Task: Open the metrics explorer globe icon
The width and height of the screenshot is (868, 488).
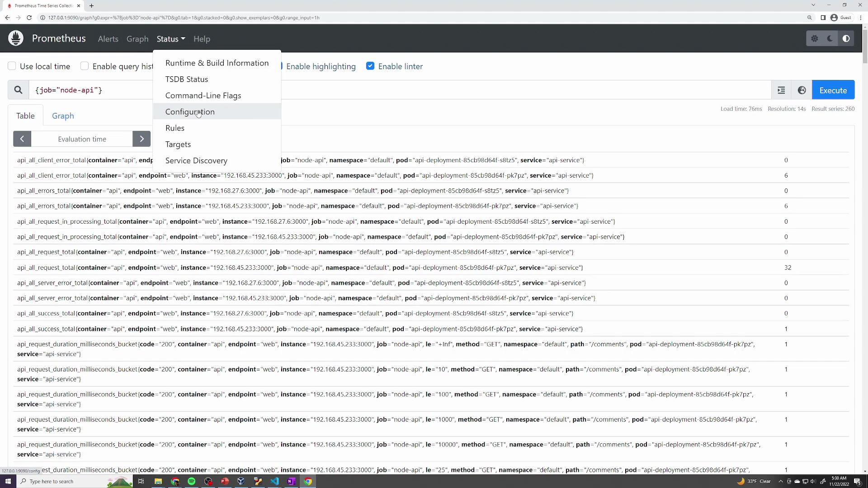Action: 802,90
